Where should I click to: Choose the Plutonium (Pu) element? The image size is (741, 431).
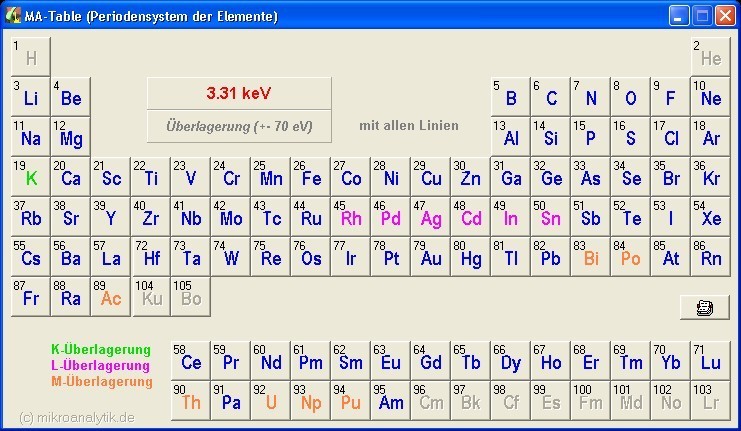coord(351,401)
